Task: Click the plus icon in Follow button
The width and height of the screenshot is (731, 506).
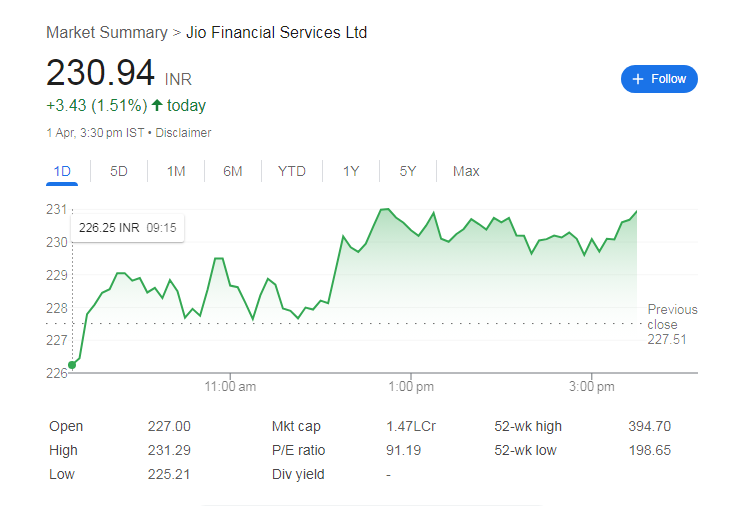Action: [638, 79]
